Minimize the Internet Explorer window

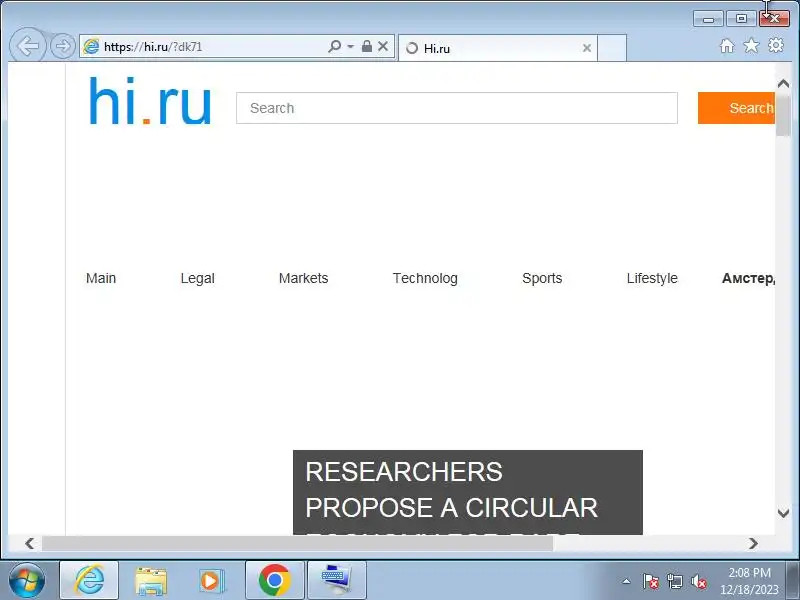[708, 19]
